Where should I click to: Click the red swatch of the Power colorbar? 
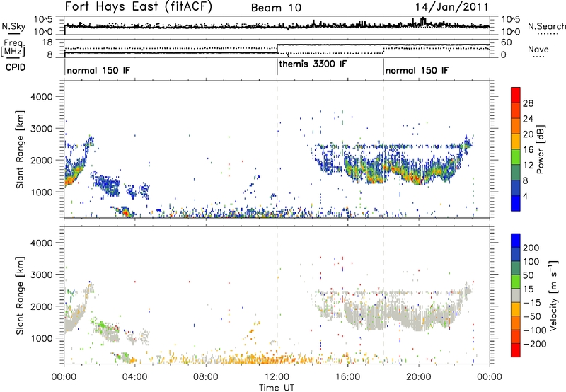pyautogui.click(x=516, y=95)
